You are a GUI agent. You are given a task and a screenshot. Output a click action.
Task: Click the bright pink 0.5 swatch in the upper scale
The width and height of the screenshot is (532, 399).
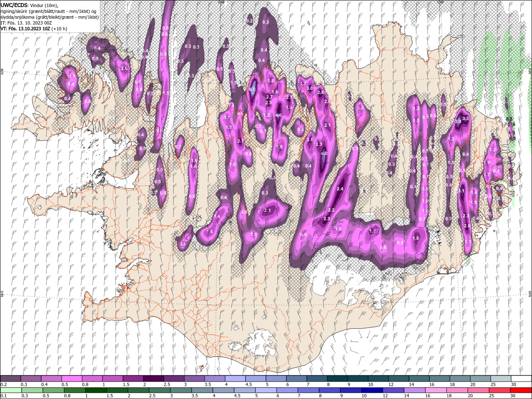(x=71, y=378)
